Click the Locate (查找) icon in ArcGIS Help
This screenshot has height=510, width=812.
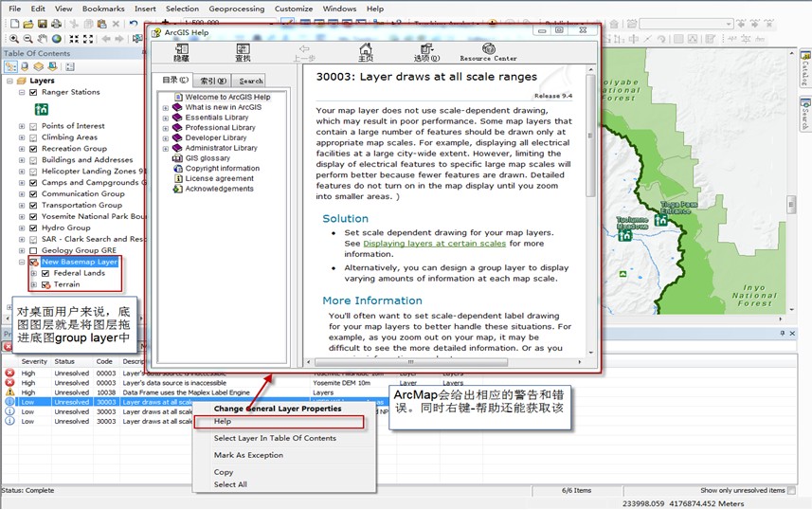(243, 50)
